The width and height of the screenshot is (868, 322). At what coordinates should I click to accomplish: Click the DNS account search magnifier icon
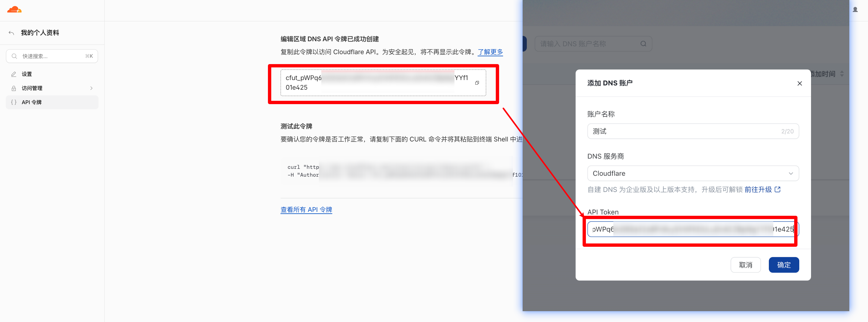click(x=643, y=44)
